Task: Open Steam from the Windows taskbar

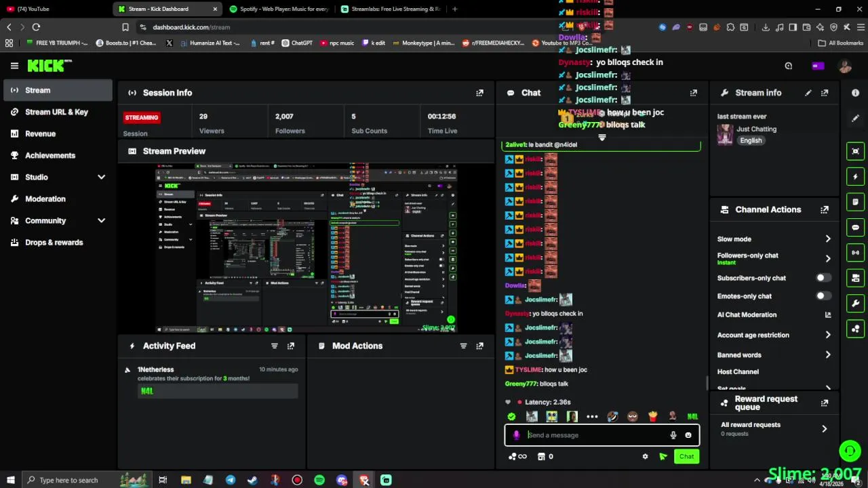Action: [252, 480]
